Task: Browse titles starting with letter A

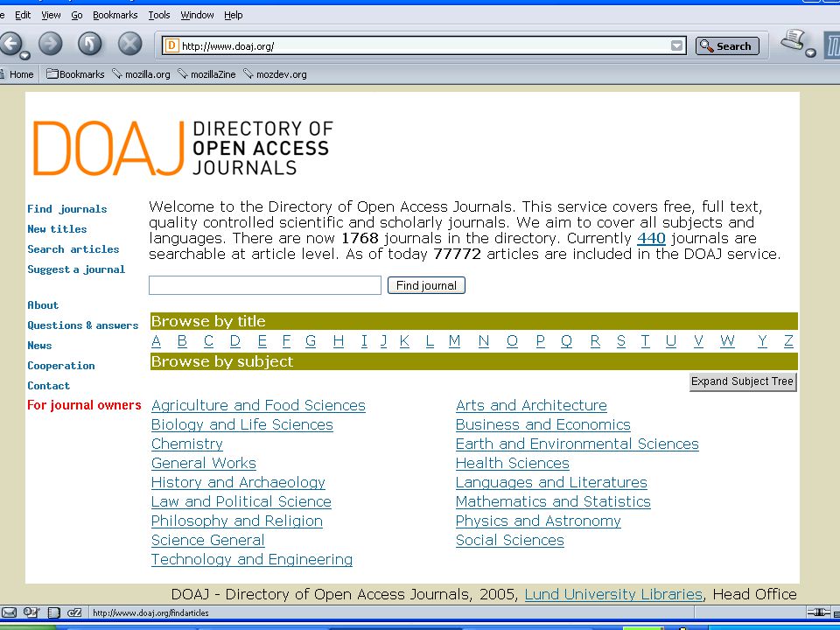Action: [157, 340]
